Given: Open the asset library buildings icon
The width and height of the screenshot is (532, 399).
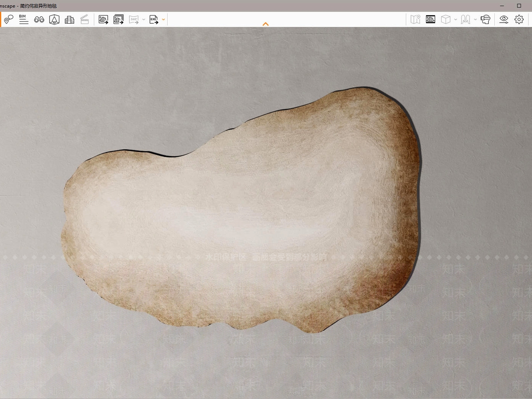Looking at the screenshot, I should pos(69,20).
